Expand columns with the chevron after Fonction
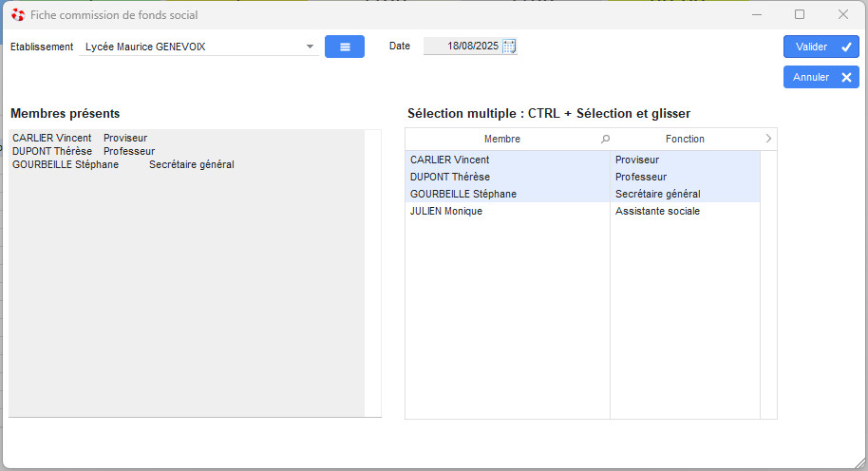This screenshot has width=868, height=471. pyautogui.click(x=767, y=139)
